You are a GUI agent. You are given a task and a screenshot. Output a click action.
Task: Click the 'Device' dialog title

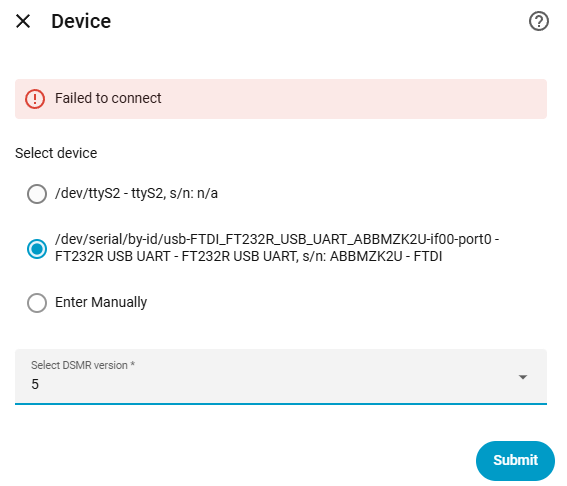click(x=81, y=21)
